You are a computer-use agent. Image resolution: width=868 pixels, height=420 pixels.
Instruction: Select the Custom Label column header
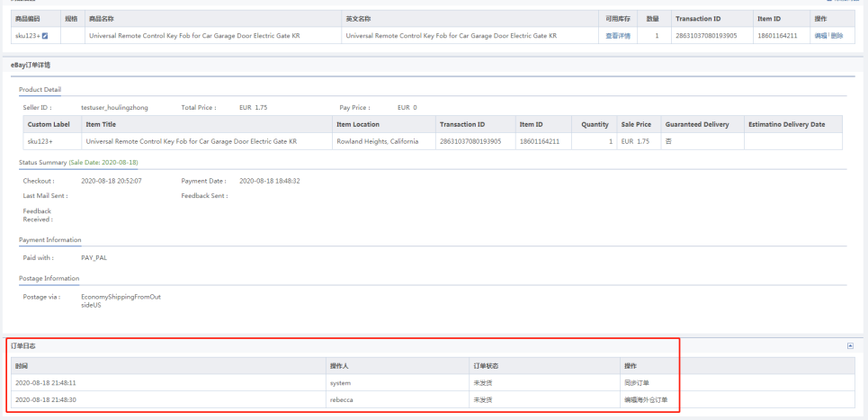49,124
